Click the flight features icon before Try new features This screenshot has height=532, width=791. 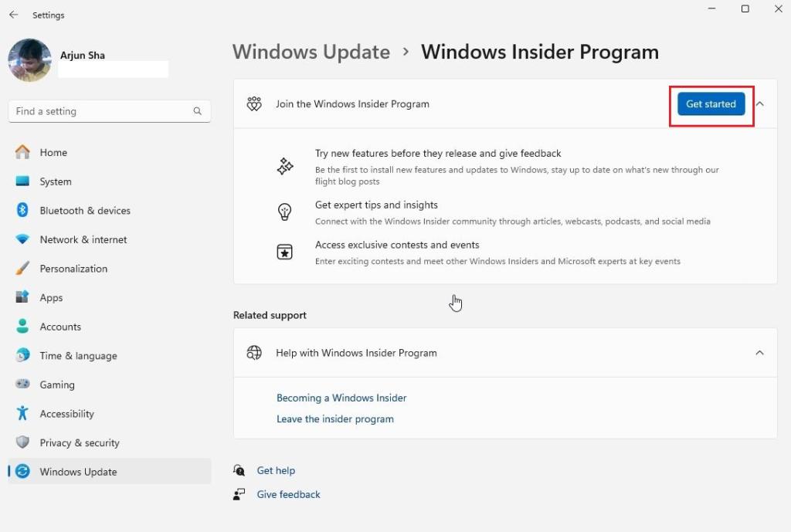(x=285, y=166)
